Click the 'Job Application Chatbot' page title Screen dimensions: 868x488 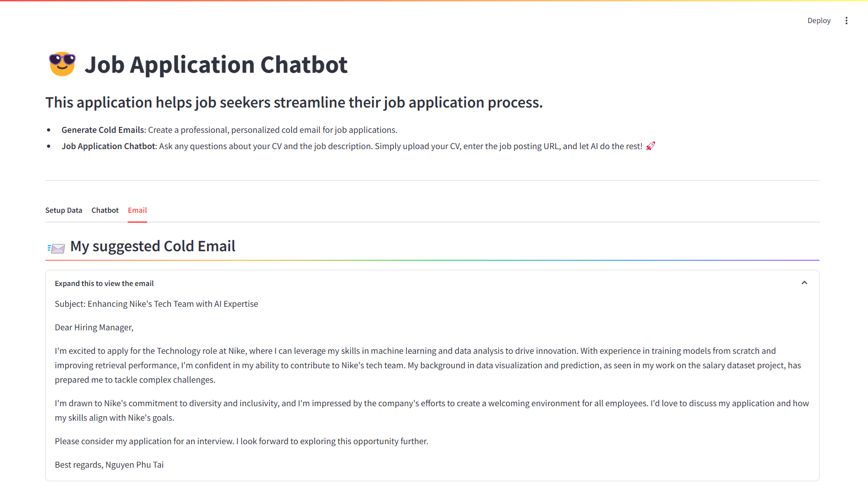click(216, 65)
